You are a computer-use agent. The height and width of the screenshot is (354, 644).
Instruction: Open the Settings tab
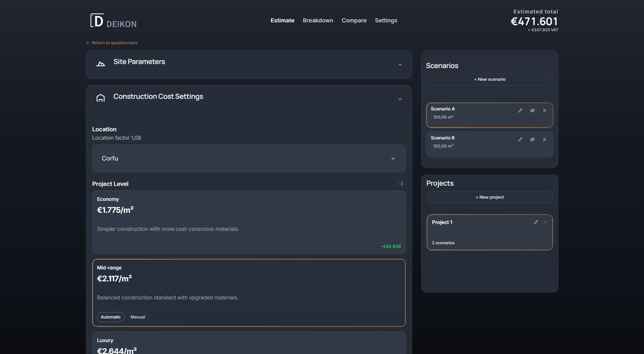coord(386,20)
